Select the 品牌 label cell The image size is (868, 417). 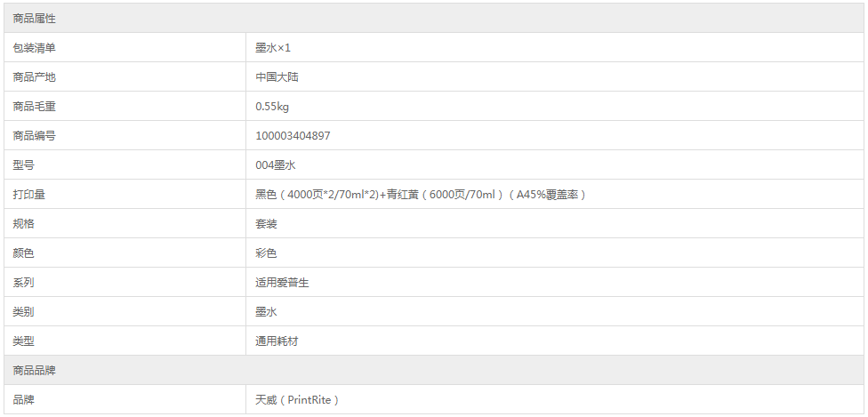(x=125, y=399)
